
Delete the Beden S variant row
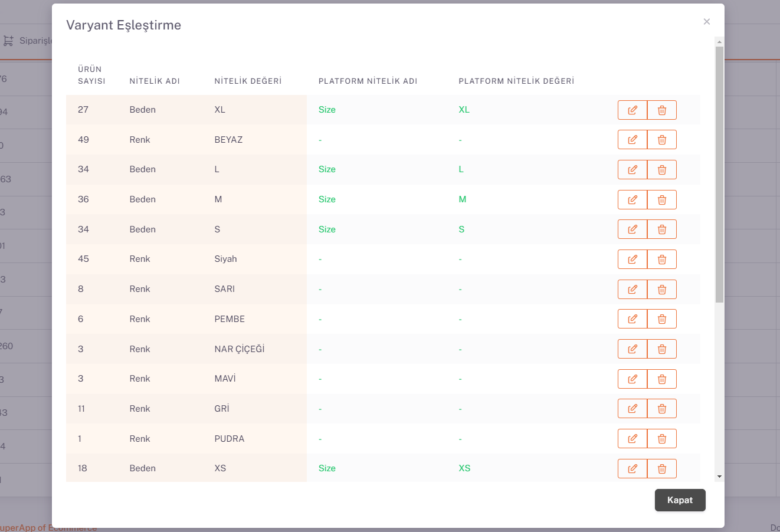662,229
